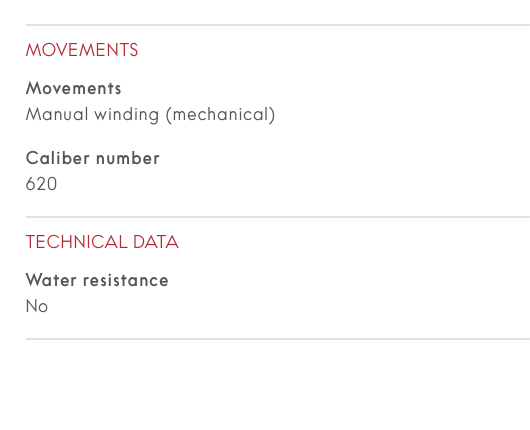The image size is (530, 430).
Task: Click the word Manual in movement value
Action: (57, 114)
